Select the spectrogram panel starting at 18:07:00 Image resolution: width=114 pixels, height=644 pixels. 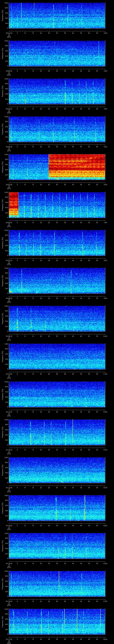57,243
